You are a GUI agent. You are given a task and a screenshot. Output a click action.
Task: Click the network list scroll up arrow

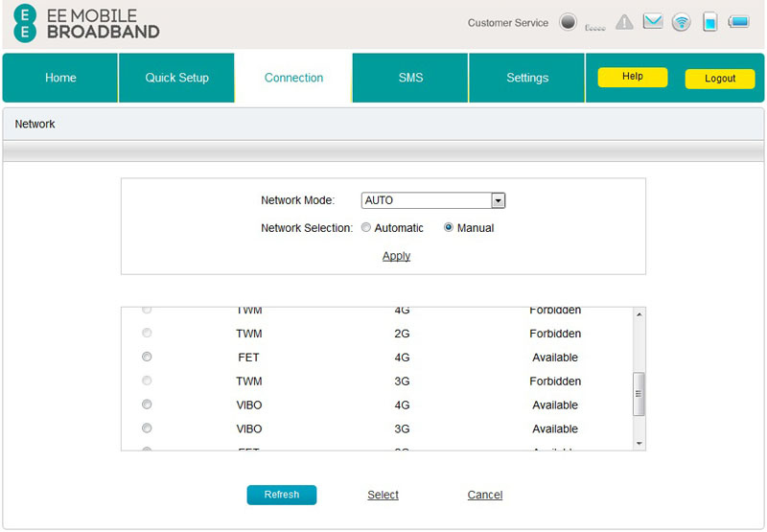tap(639, 314)
